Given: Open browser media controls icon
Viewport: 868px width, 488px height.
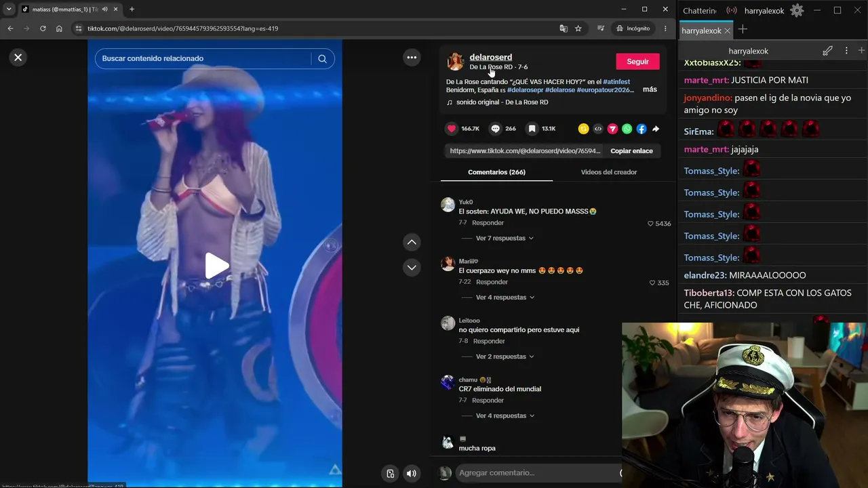Looking at the screenshot, I should (601, 28).
